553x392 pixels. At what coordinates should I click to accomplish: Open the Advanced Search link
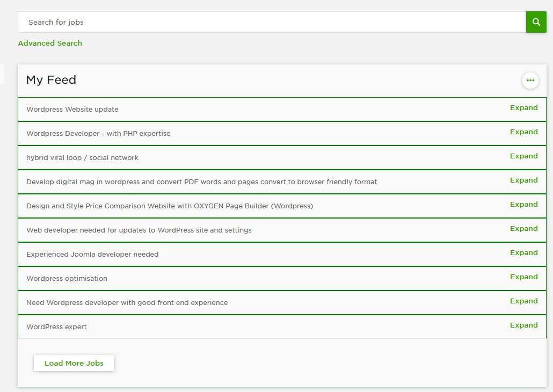pos(50,43)
